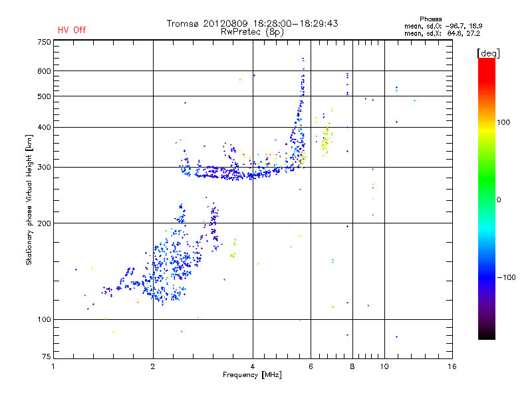Click the colorbar '-100' tick label

pyautogui.click(x=506, y=277)
